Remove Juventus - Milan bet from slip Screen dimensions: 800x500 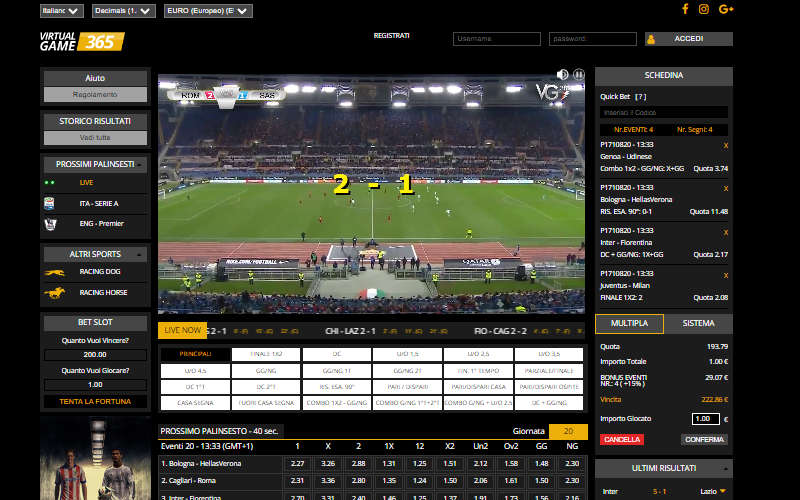pos(726,276)
